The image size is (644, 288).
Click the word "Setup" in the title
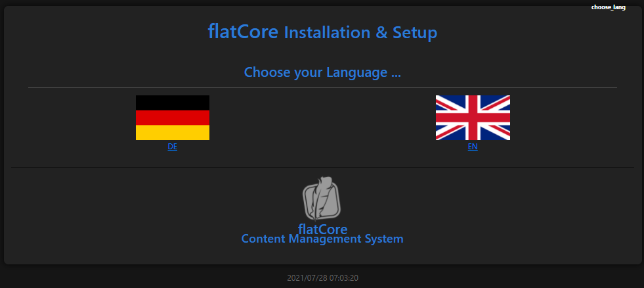415,32
